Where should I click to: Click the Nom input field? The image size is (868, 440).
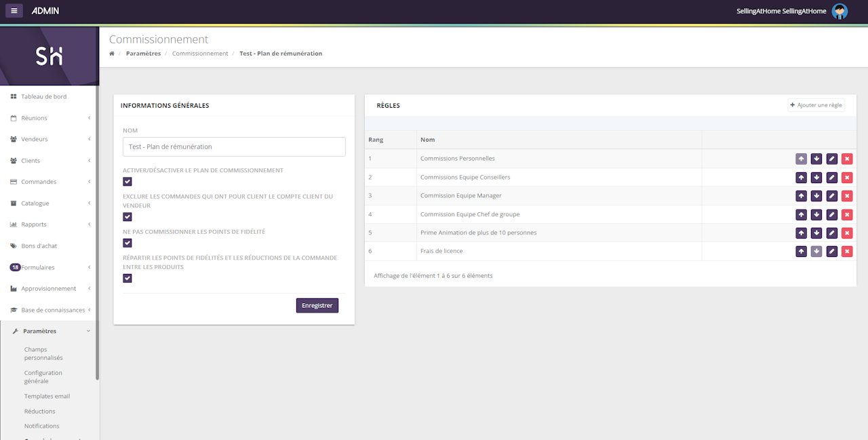pyautogui.click(x=234, y=146)
